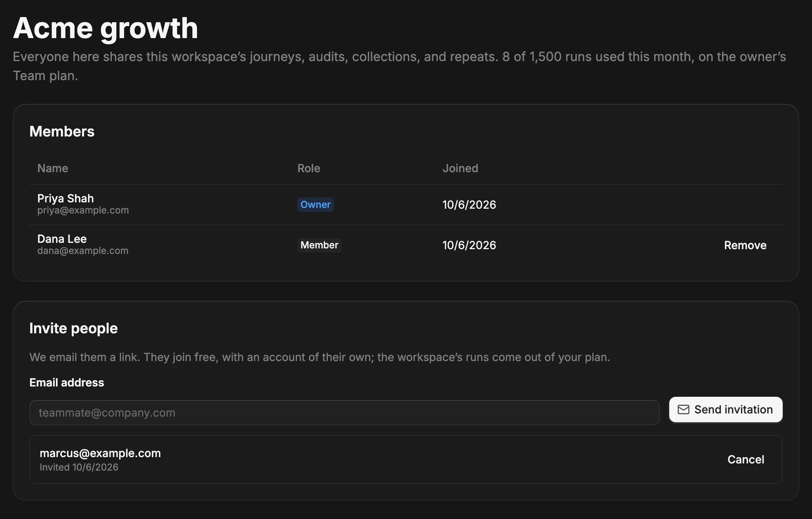Click the priya@example.com email text
This screenshot has width=812, height=519.
point(83,210)
